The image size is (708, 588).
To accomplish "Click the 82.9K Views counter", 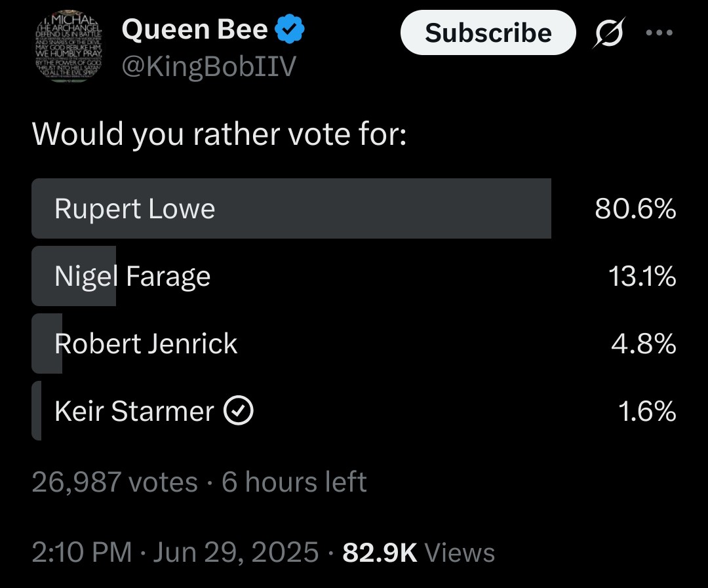I will (418, 552).
